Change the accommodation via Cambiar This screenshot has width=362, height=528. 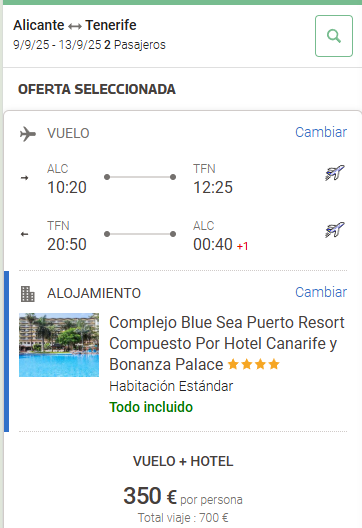[321, 292]
